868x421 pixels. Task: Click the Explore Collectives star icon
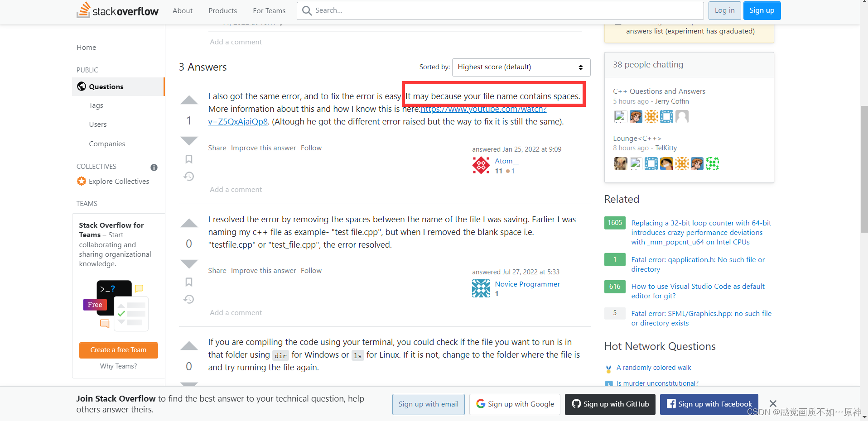pyautogui.click(x=82, y=181)
